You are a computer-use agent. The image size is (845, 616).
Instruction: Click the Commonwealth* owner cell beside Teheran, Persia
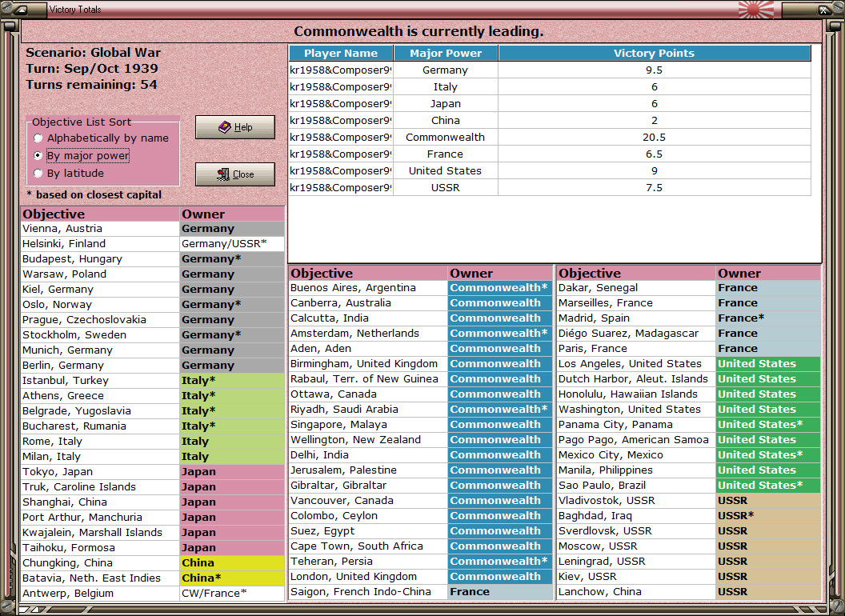499,561
